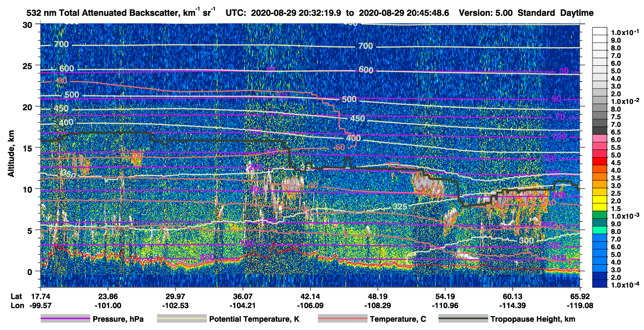Select the dark tropopause height legend line sample
644x330 pixels.
(x=463, y=319)
